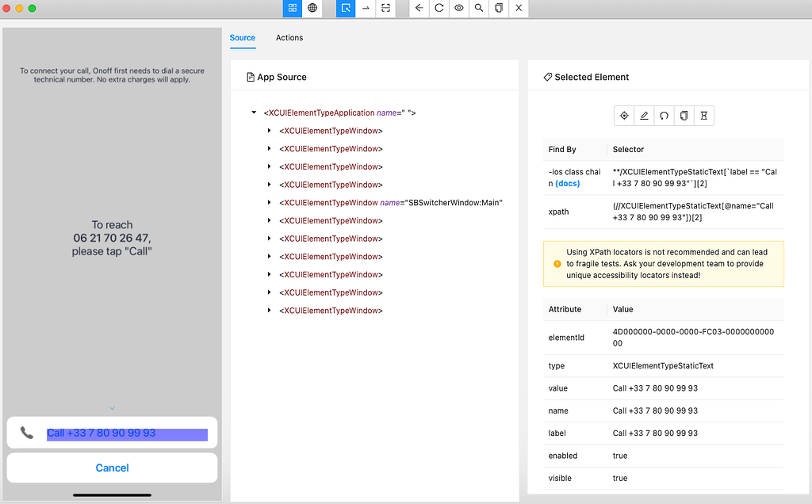Clear the selected element with the circular arrow icon
812x504 pixels.
(x=664, y=116)
